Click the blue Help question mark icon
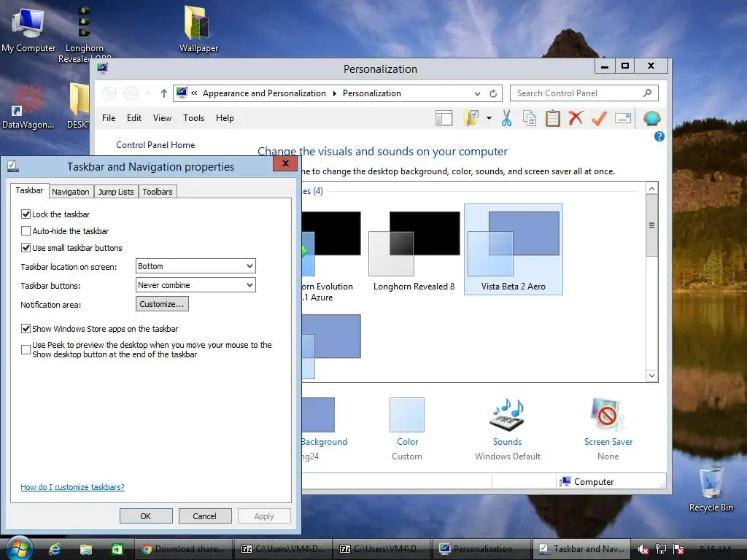The height and width of the screenshot is (560, 747). tap(659, 136)
